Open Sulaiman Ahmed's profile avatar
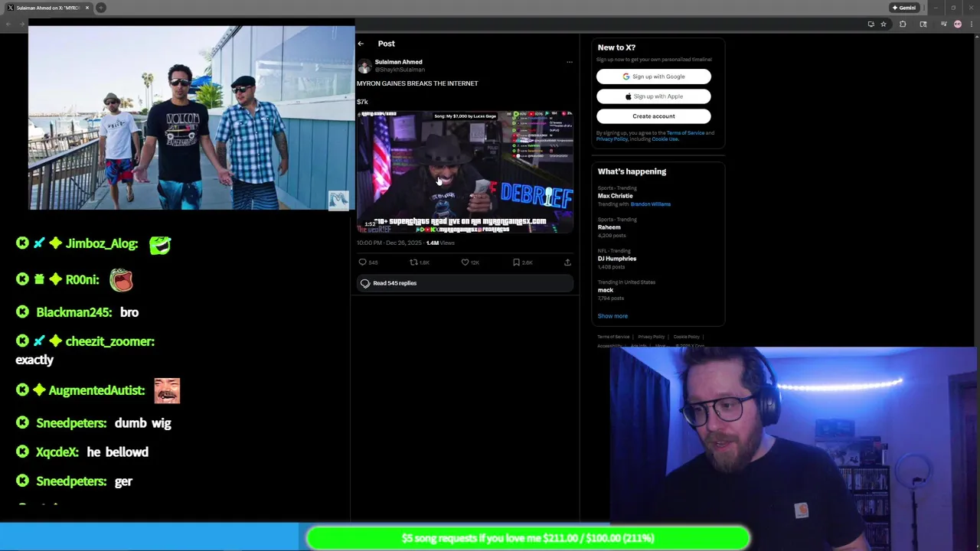 [x=364, y=66]
